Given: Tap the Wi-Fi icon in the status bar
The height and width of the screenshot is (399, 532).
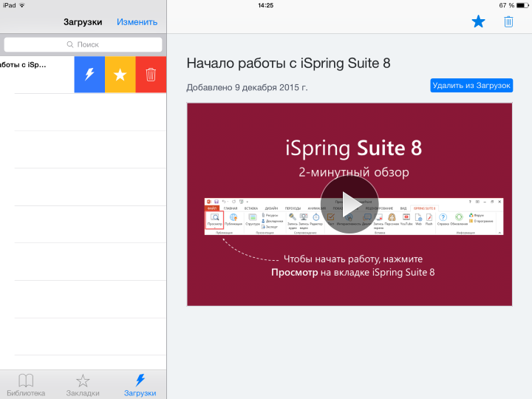Looking at the screenshot, I should (x=22, y=5).
